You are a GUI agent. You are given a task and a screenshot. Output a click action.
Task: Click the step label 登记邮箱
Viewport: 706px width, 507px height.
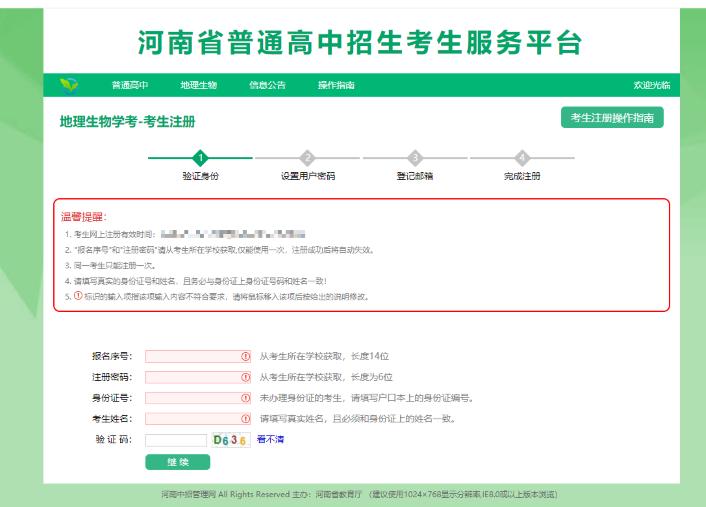coord(415,176)
